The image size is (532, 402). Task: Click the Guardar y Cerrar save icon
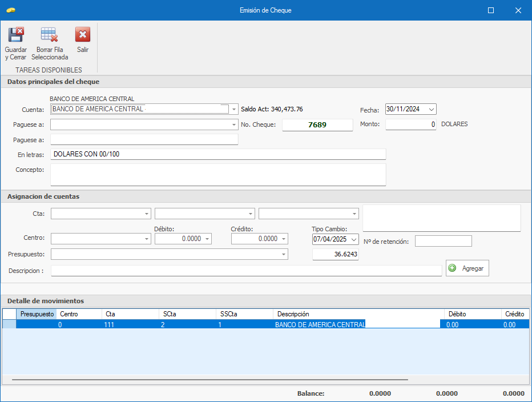15,35
